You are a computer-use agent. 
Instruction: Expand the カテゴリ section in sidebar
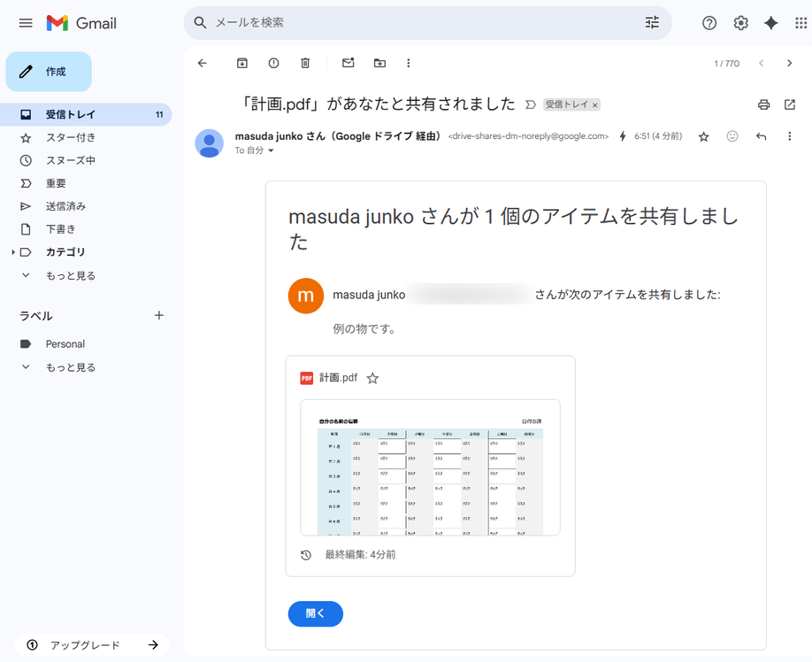pos(13,252)
